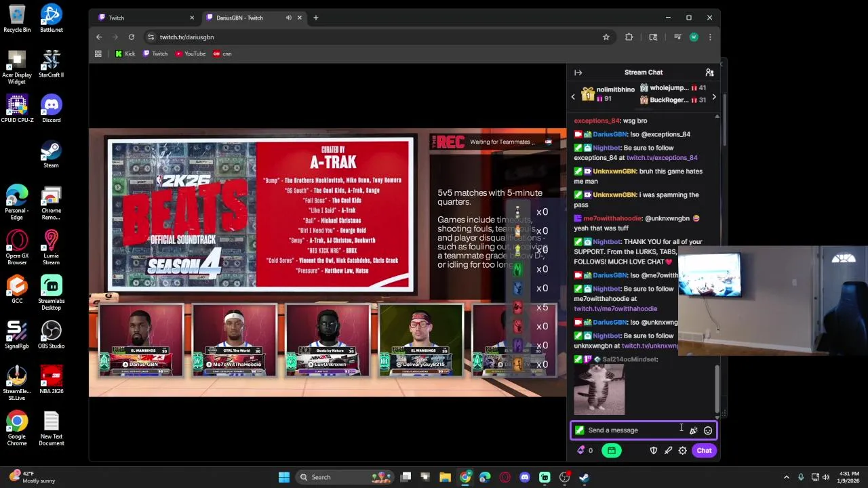
Task: Go back in browser history
Action: coord(99,37)
